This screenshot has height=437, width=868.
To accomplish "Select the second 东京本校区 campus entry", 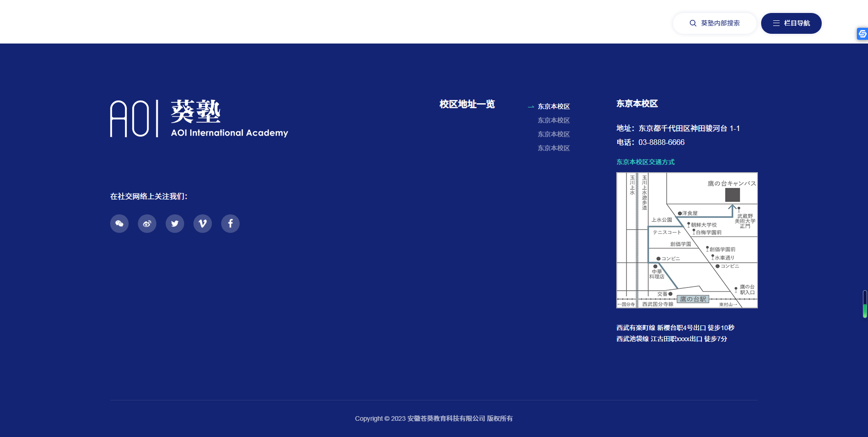I will [x=553, y=120].
